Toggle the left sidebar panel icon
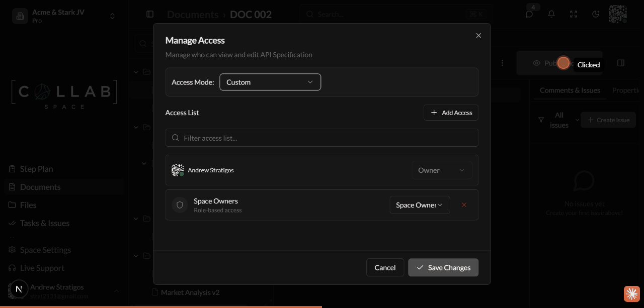 tap(150, 15)
